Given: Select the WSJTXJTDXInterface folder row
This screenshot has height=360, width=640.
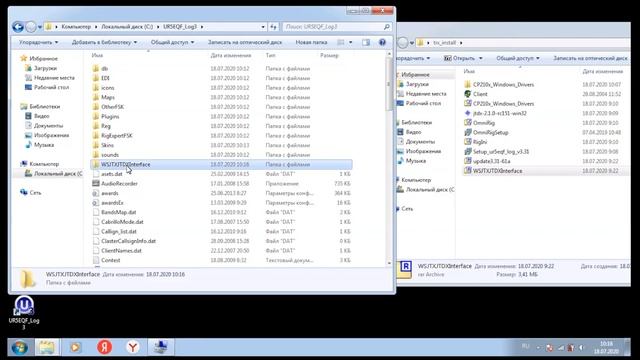Looking at the screenshot, I should coord(221,164).
